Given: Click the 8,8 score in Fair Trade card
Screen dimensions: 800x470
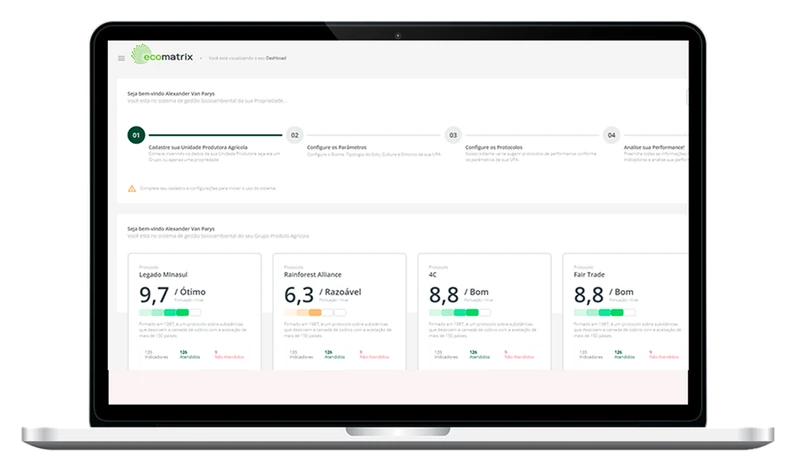Looking at the screenshot, I should coord(589,295).
